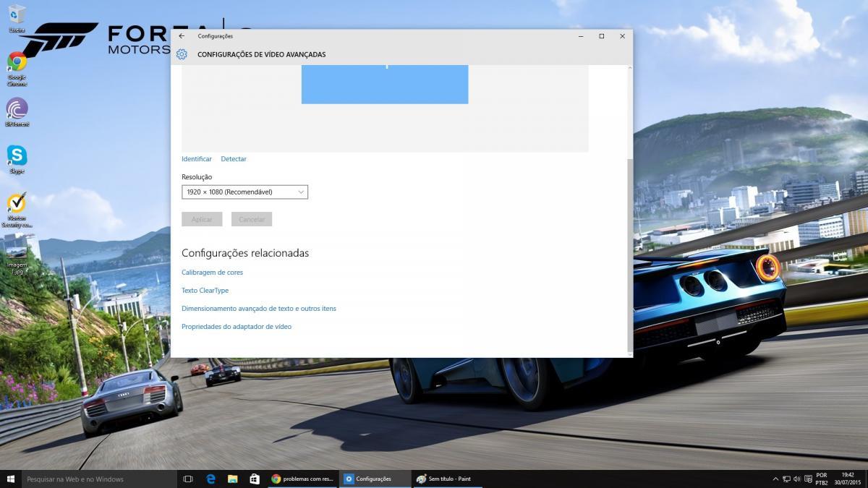Click the Pesquisar na Web e no Windows box
The height and width of the screenshot is (488, 868).
pyautogui.click(x=99, y=479)
